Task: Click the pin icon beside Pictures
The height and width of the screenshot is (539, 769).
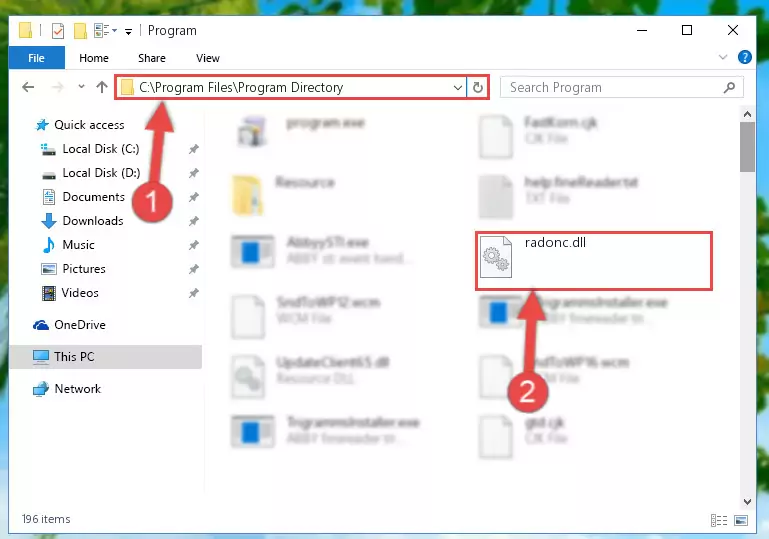Action: click(194, 269)
